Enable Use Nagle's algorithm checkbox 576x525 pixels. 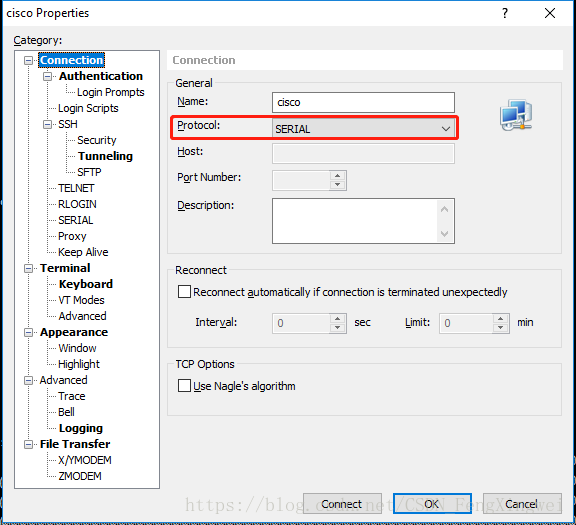(x=184, y=386)
